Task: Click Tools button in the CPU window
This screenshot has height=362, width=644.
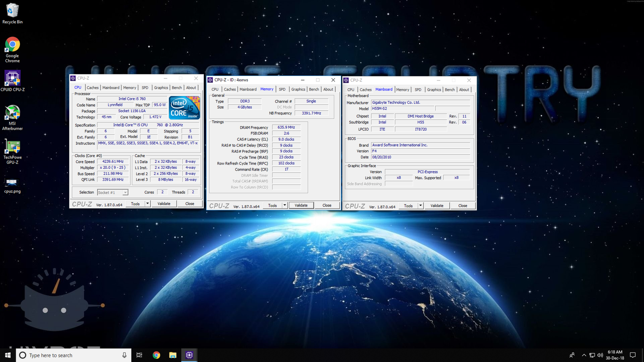Action: click(x=136, y=204)
